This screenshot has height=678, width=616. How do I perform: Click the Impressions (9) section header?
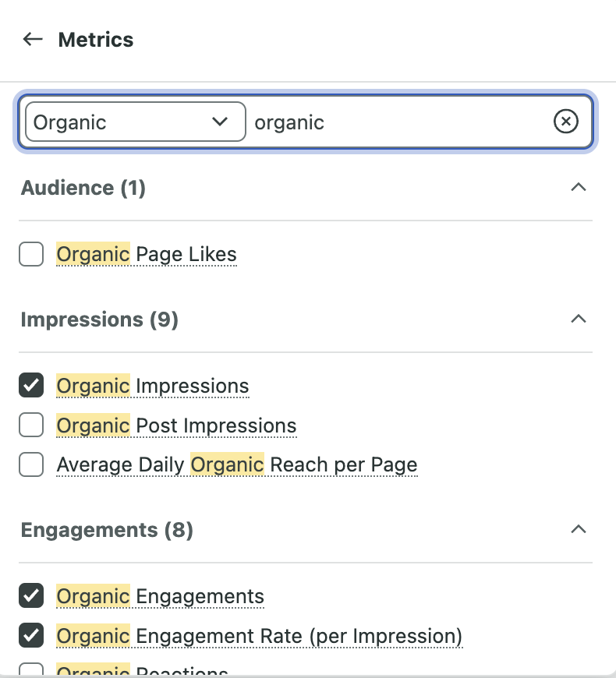100,320
